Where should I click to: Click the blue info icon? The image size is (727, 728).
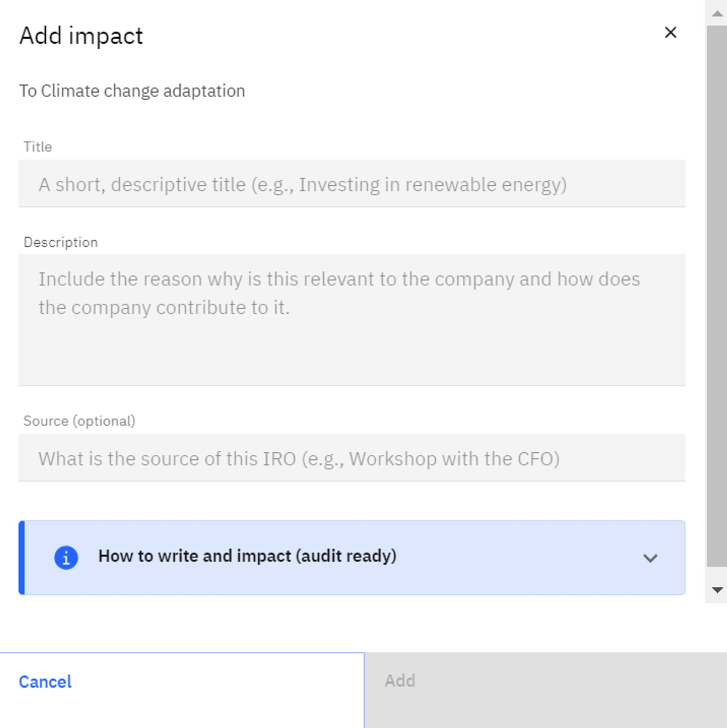pos(66,557)
